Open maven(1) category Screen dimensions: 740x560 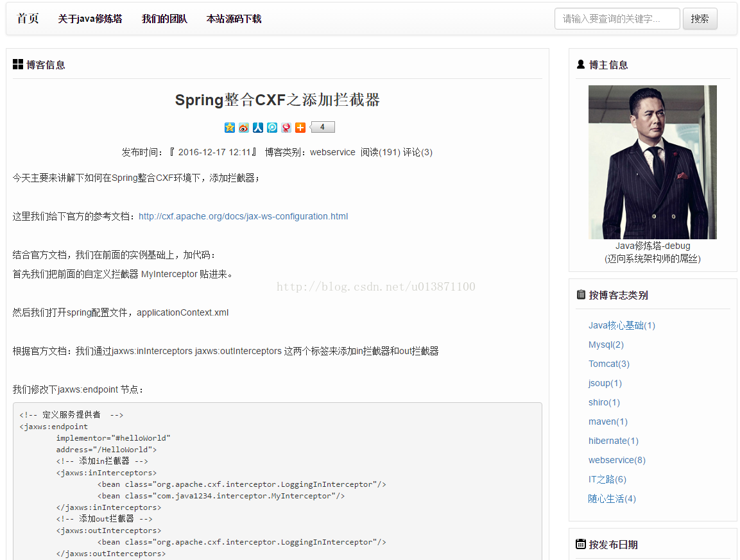coord(608,422)
